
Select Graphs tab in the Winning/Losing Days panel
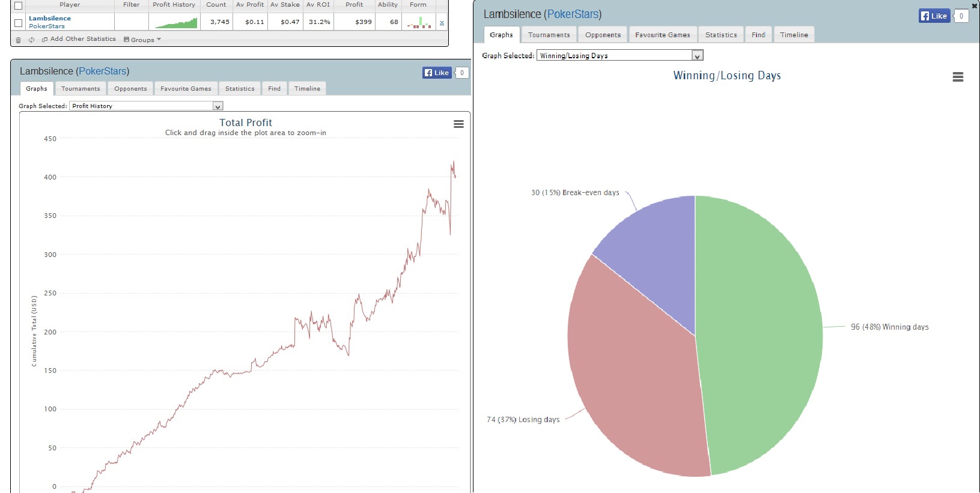tap(501, 35)
